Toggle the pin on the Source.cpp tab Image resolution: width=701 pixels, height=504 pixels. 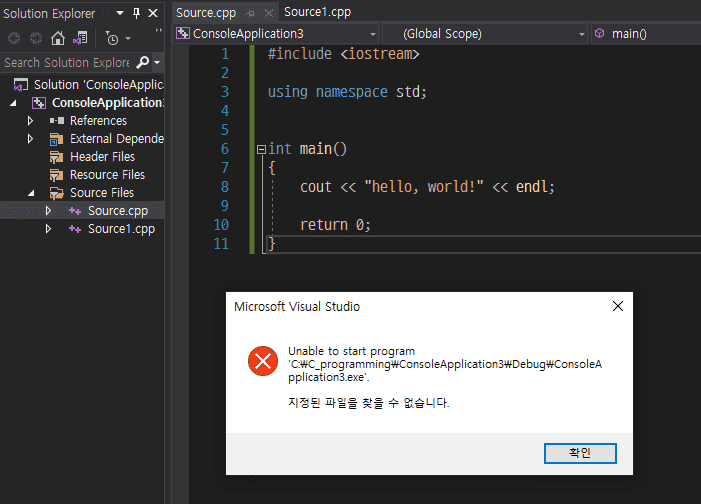point(251,13)
